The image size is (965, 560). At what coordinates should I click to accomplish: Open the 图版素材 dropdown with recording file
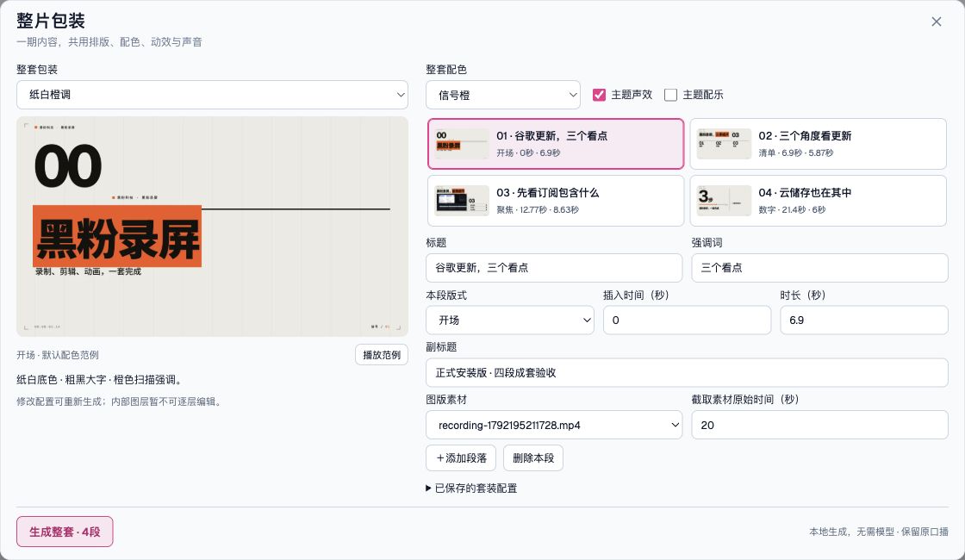point(554,425)
